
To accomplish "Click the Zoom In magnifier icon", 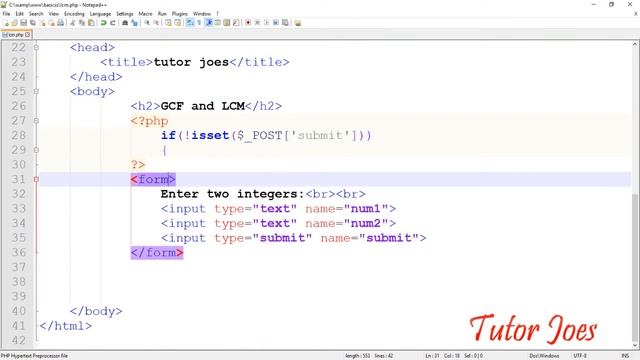I will tap(147, 23).
